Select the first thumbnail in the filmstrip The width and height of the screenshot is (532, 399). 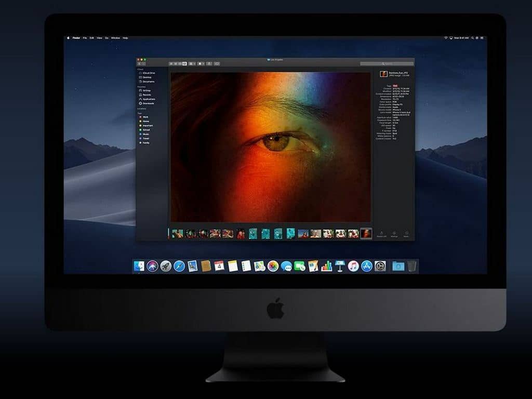point(177,233)
